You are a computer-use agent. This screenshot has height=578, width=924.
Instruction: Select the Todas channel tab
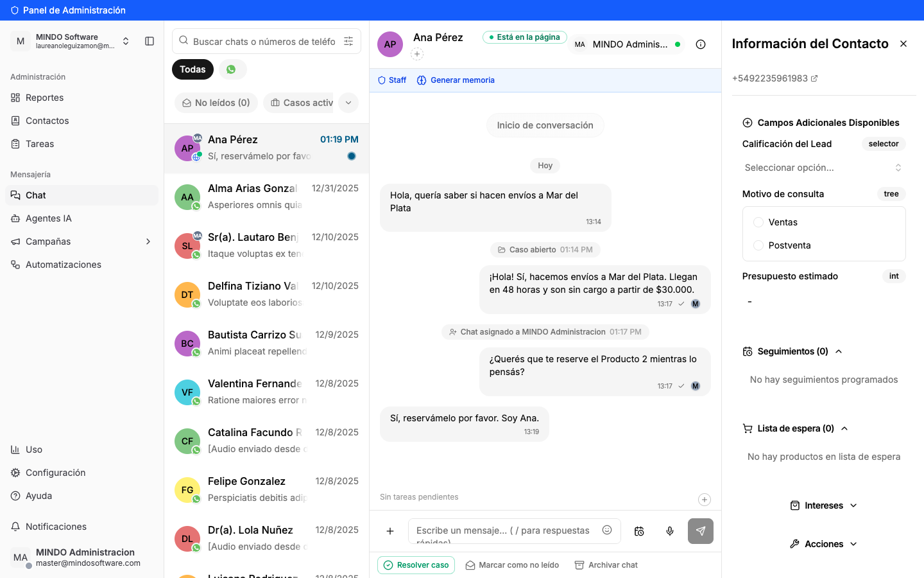click(x=193, y=69)
